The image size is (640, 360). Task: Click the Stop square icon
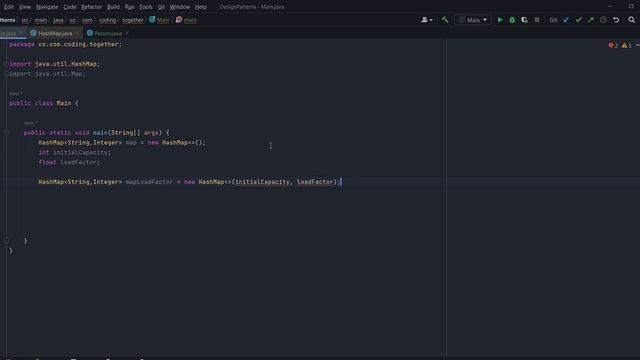537,20
